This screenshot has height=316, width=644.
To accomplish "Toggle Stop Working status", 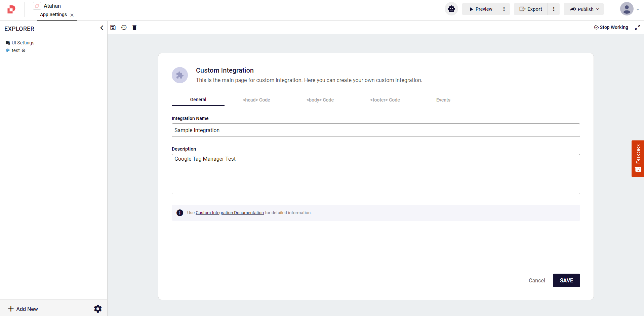I will click(x=611, y=28).
